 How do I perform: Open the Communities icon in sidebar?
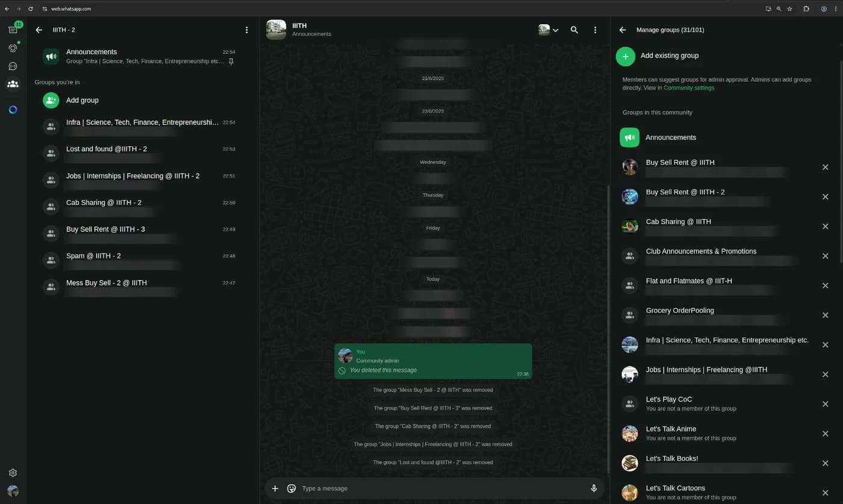pyautogui.click(x=13, y=84)
